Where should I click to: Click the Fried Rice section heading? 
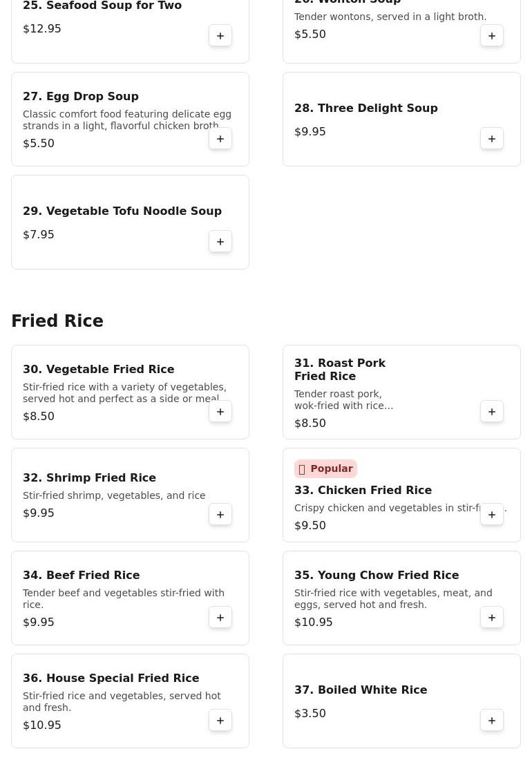tap(57, 321)
